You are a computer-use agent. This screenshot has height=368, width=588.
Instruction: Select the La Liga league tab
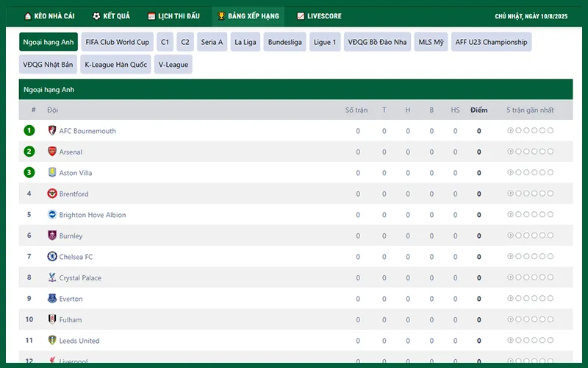[245, 42]
